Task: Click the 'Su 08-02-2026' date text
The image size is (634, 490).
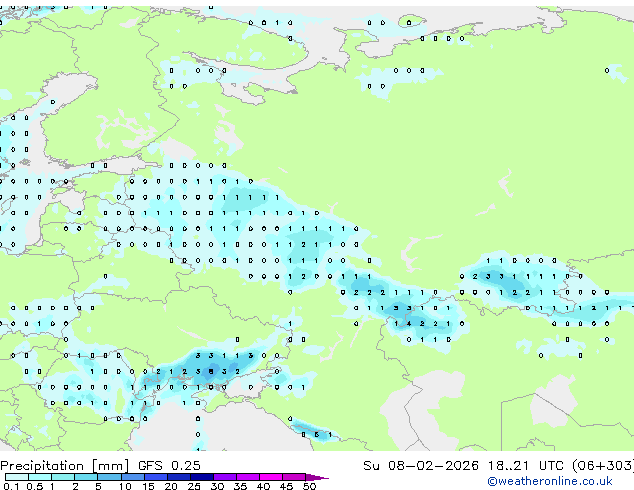Action: pyautogui.click(x=421, y=466)
